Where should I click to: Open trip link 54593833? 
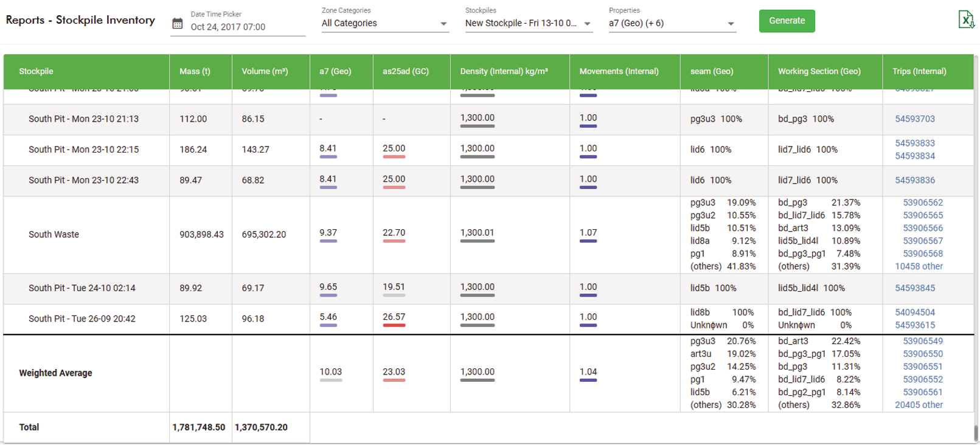[x=915, y=143]
